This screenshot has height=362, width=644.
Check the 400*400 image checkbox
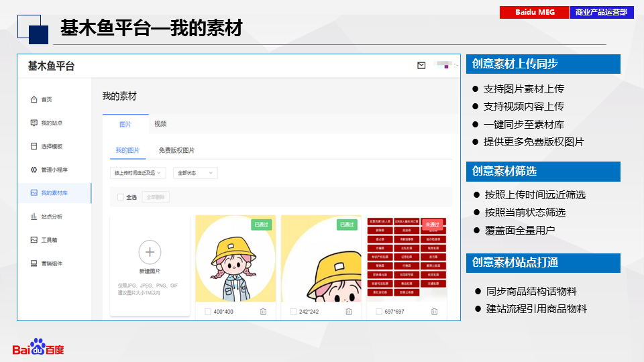(208, 312)
